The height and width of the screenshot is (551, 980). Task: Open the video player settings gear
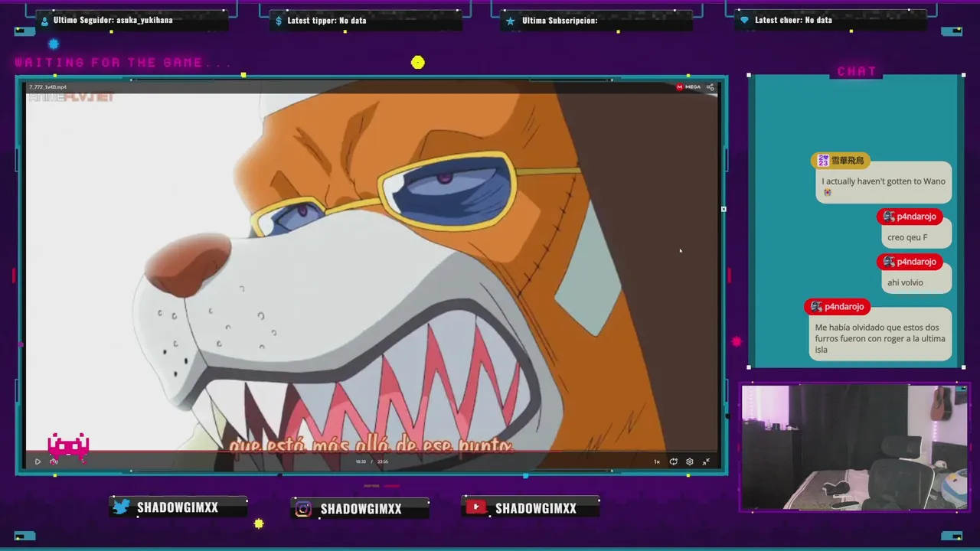(690, 461)
